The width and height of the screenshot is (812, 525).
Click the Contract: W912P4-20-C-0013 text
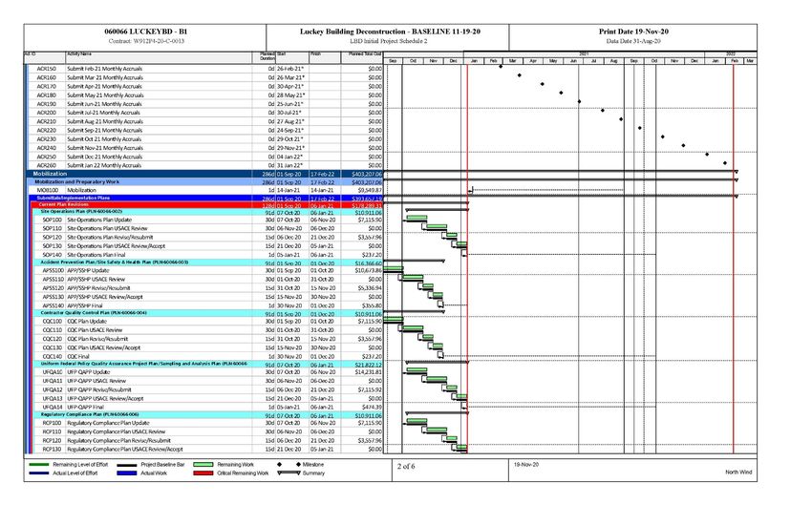[x=146, y=41]
